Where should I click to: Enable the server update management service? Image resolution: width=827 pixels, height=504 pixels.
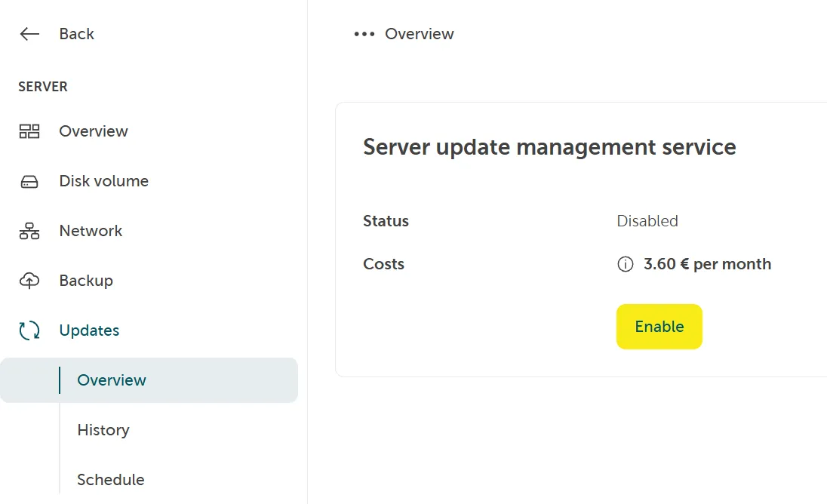tap(659, 326)
